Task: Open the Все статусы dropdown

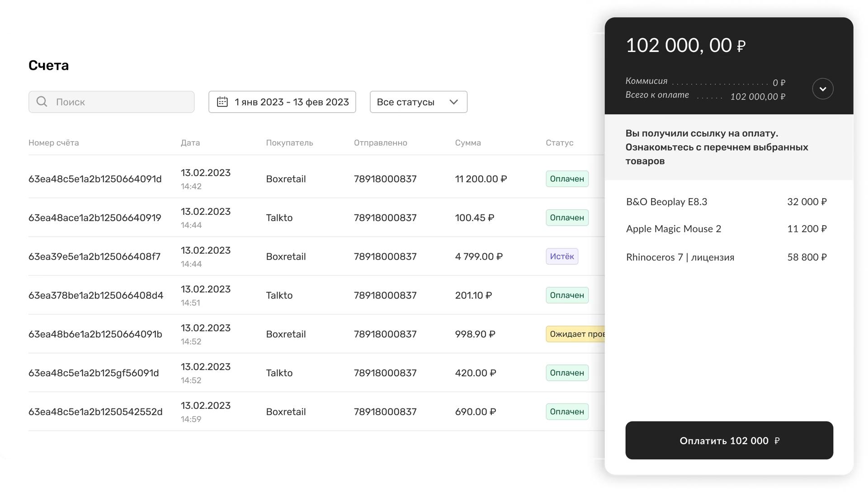Action: 418,102
